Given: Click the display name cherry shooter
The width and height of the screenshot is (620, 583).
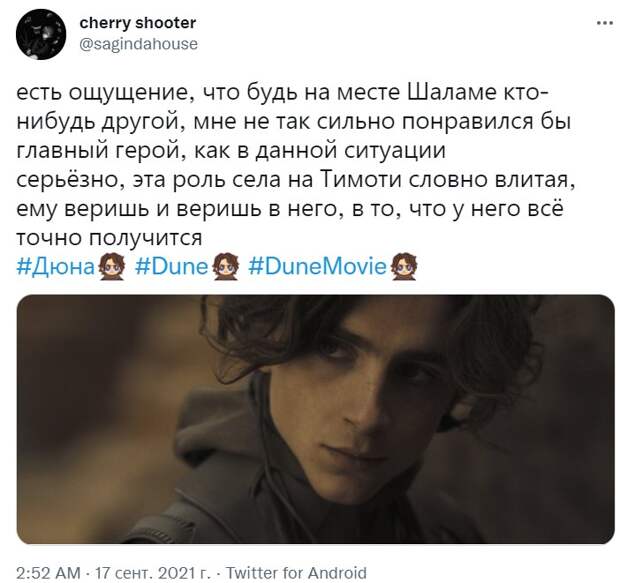Looking at the screenshot, I should [138, 23].
